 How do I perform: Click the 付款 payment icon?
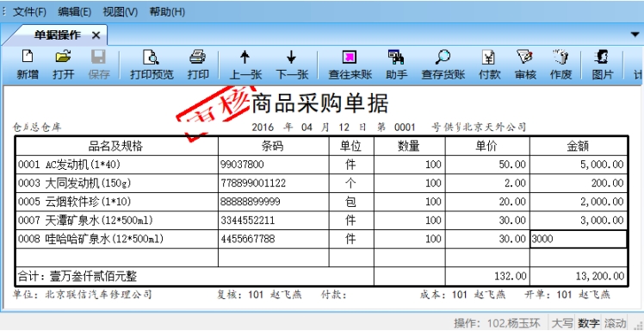pyautogui.click(x=490, y=65)
